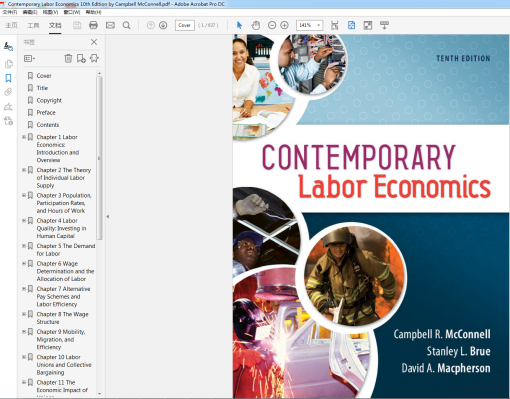Image resolution: width=510 pixels, height=399 pixels.
Task: Click the zoom out minus button
Action: pos(272,25)
